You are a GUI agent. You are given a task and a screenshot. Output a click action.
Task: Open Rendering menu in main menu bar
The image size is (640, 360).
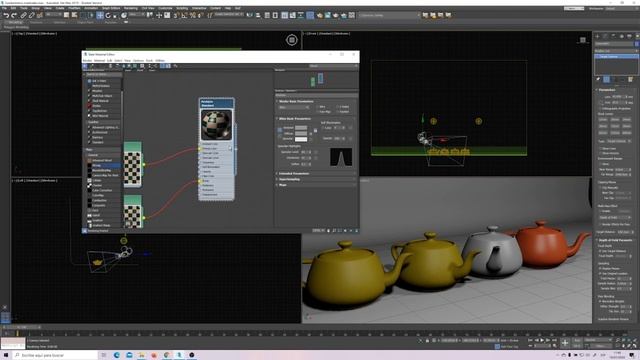pyautogui.click(x=131, y=8)
